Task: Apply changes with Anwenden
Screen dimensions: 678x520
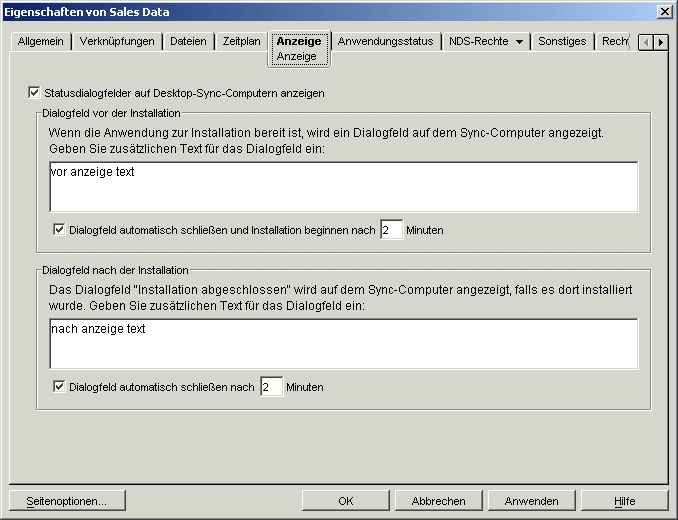Action: [531, 501]
